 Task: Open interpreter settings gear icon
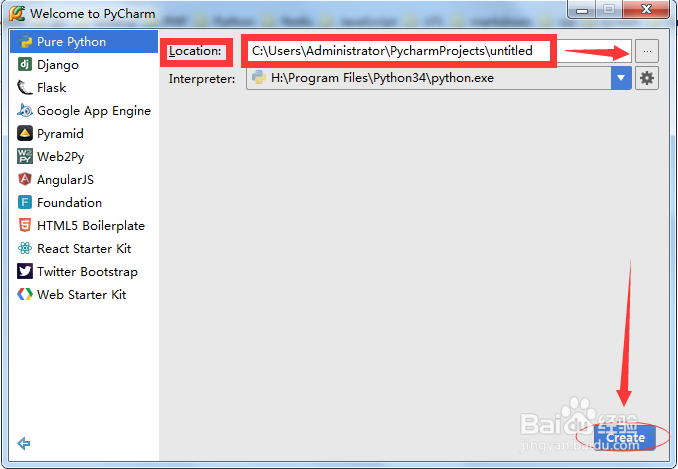pos(647,78)
